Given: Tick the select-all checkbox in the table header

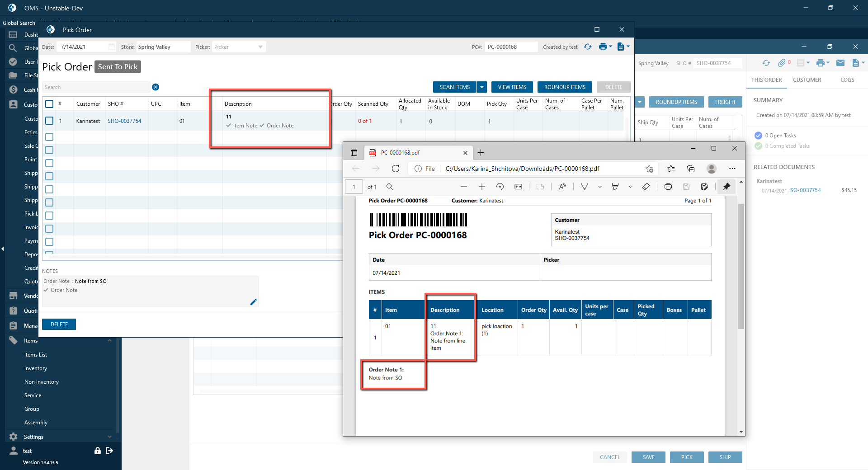Looking at the screenshot, I should click(x=49, y=104).
